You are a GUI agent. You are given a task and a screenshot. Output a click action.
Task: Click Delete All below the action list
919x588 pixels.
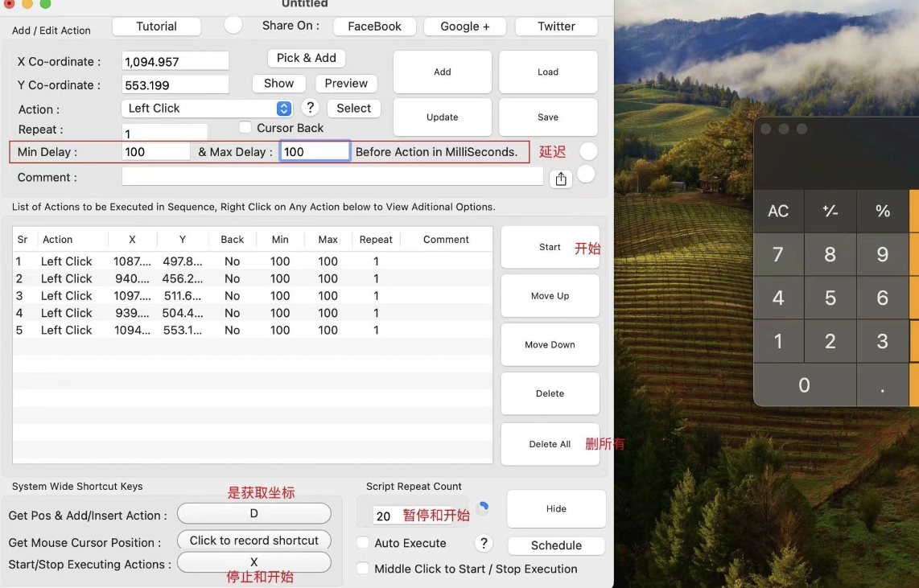coord(550,443)
